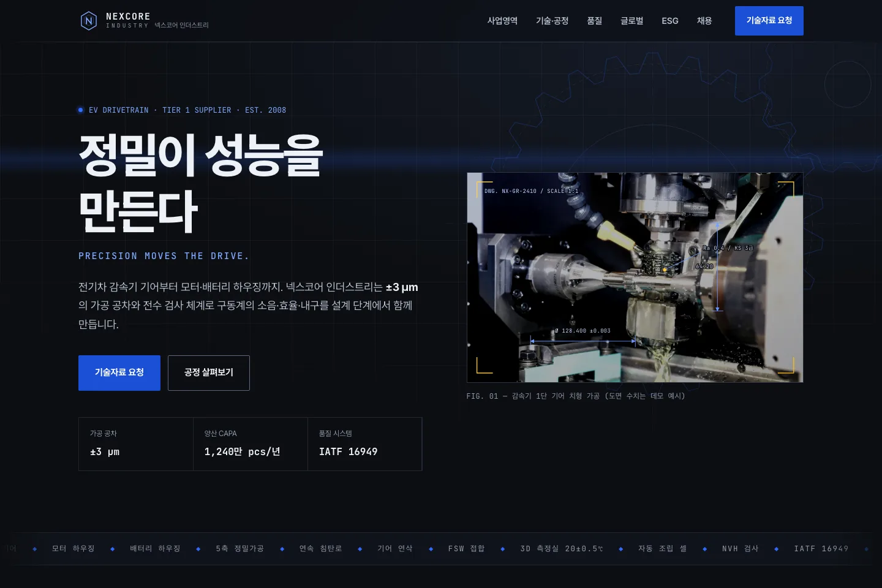The width and height of the screenshot is (882, 588).
Task: Click the DWG. NX-GR-2410 drawing label
Action: click(531, 191)
